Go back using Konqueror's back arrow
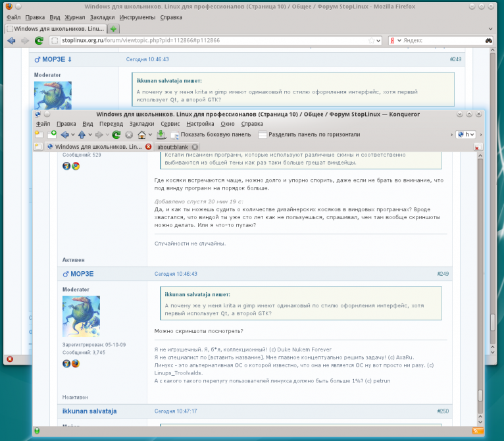Viewport: 504px width, 441px height. pos(64,134)
